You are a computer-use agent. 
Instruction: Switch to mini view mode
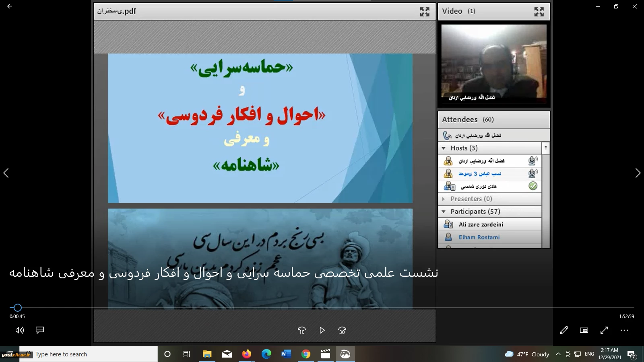point(584,330)
